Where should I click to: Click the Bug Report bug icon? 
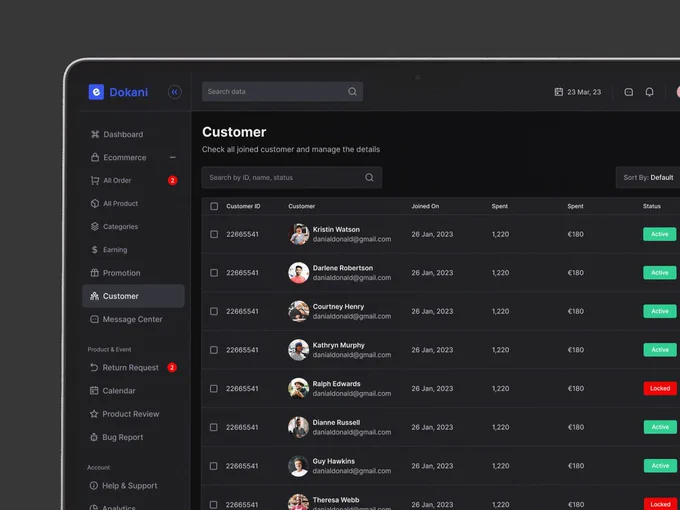(x=94, y=437)
